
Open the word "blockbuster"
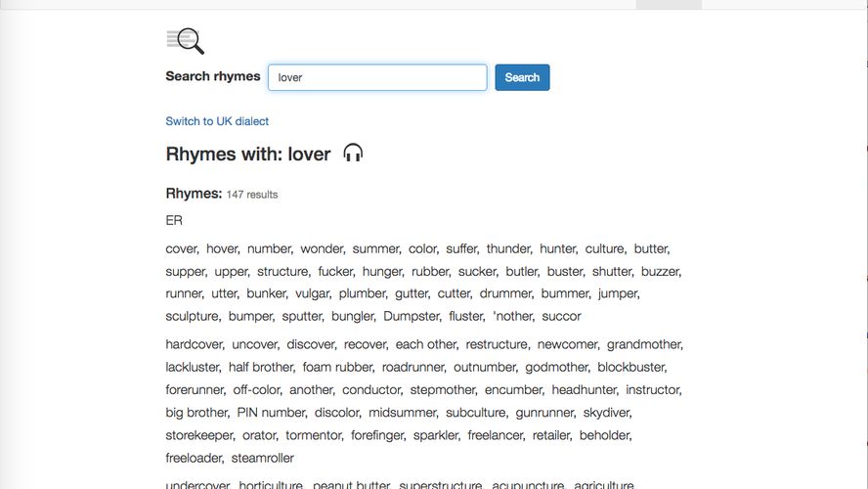[x=630, y=368]
